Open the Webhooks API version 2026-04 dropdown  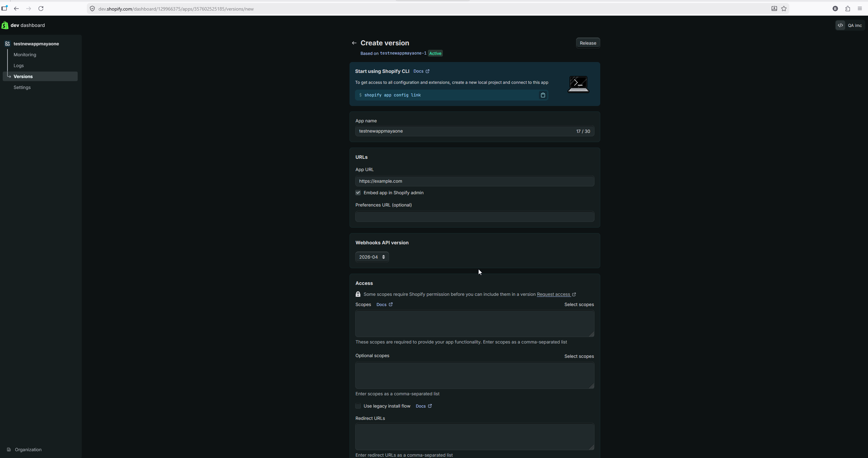[372, 257]
